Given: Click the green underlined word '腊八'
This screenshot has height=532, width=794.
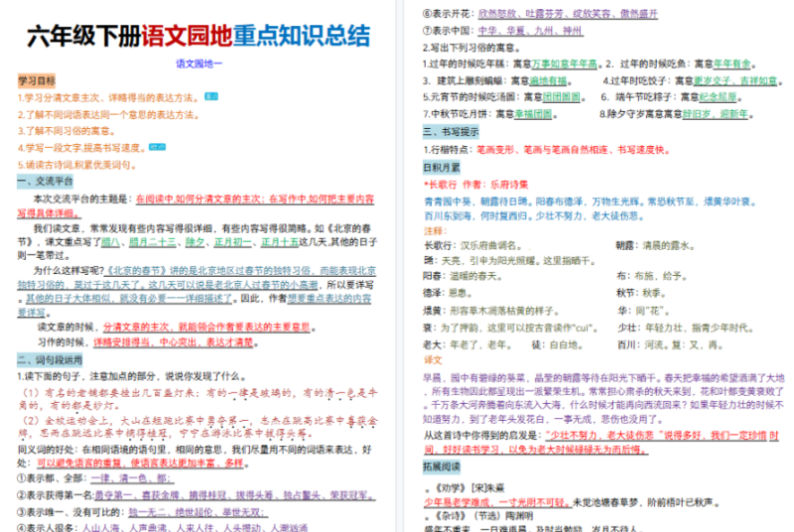Looking at the screenshot, I should [x=110, y=242].
